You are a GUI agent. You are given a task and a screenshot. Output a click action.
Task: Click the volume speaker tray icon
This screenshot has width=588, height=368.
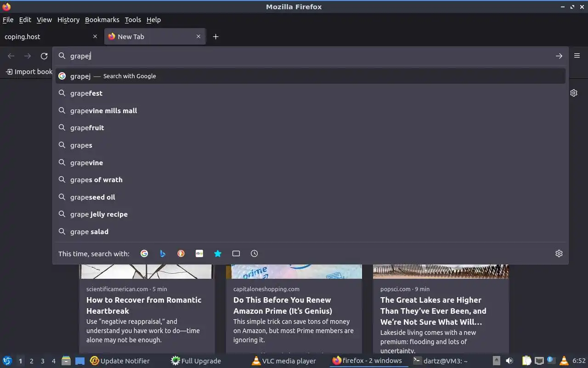(x=509, y=361)
